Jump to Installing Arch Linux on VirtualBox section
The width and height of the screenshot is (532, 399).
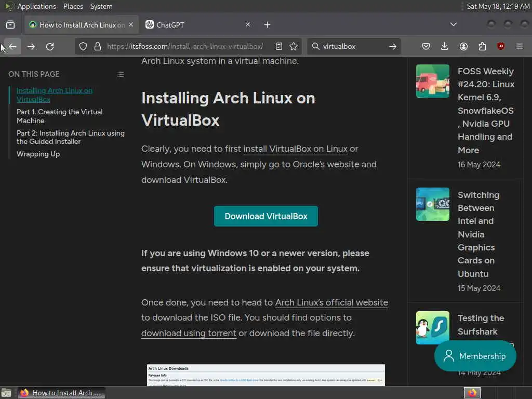click(x=54, y=95)
